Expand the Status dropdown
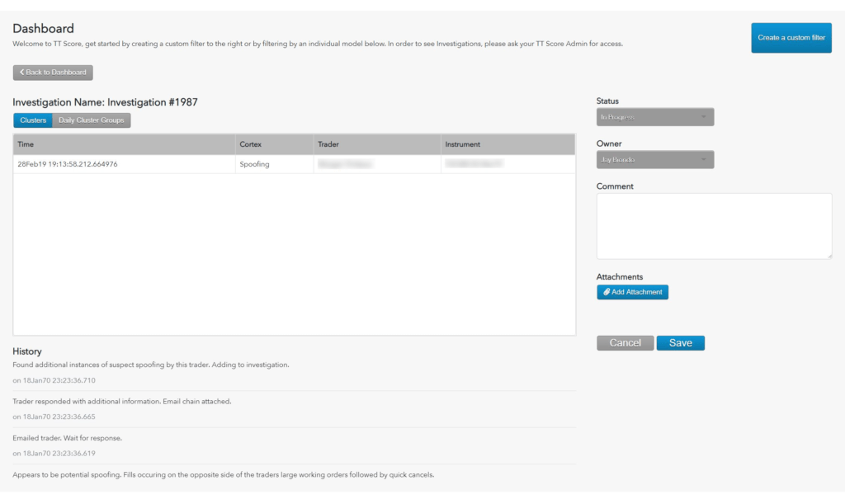The height and width of the screenshot is (504, 845). coord(654,117)
